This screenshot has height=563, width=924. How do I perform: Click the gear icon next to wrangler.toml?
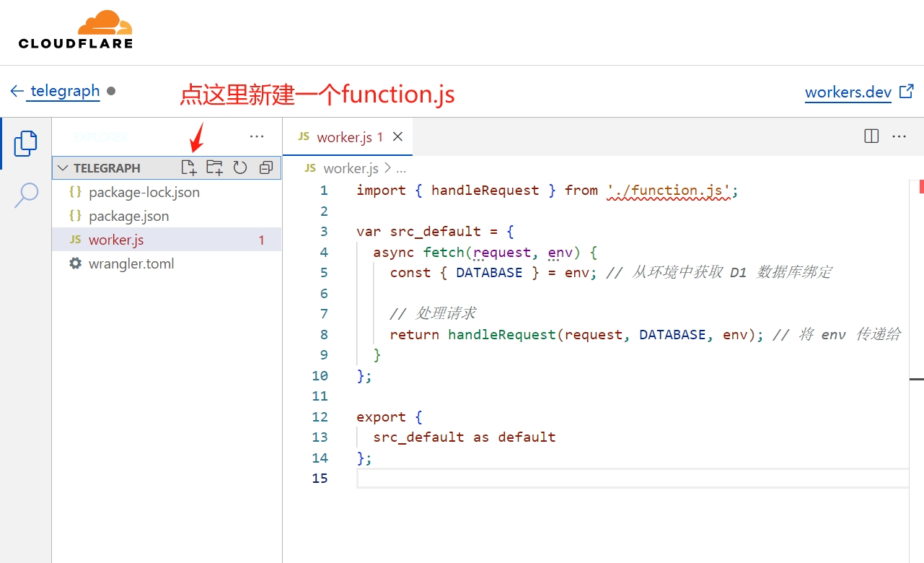(x=75, y=263)
